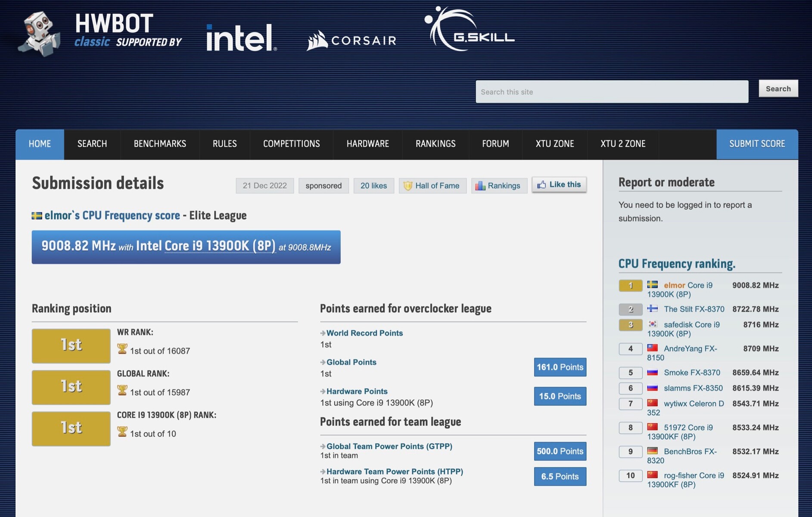Viewport: 812px width, 517px height.
Task: Open the Core i9 13900K (8P) hardware link
Action: click(220, 246)
